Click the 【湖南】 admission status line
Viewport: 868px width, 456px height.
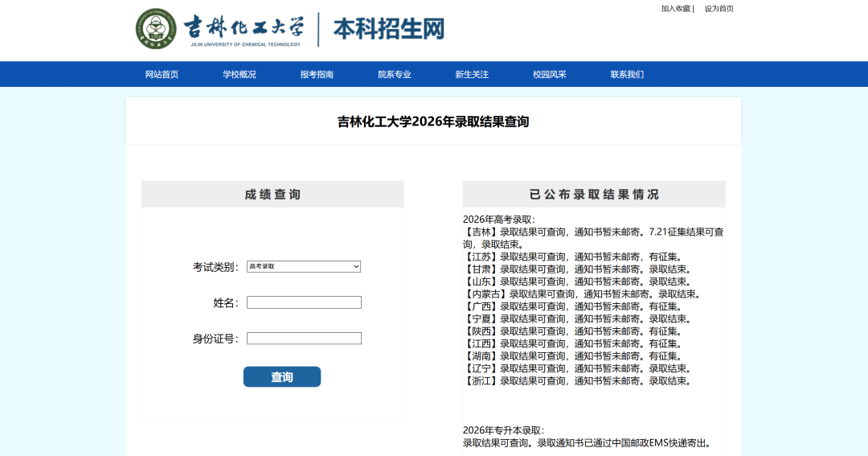[x=573, y=356]
